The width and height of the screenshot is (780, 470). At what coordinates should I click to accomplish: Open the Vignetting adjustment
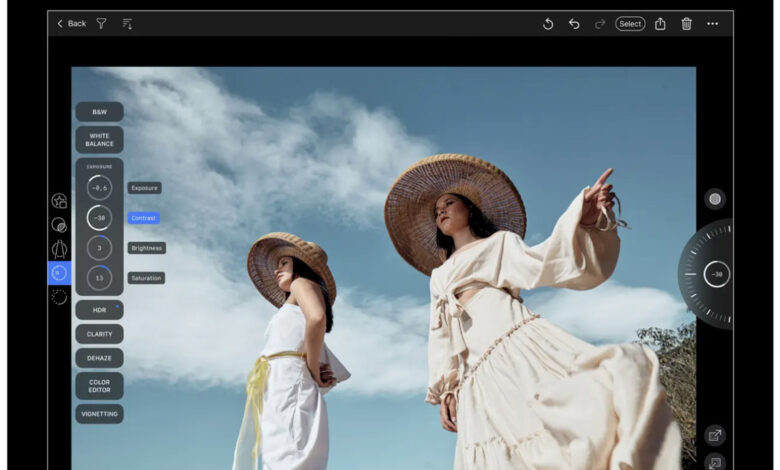(99, 414)
